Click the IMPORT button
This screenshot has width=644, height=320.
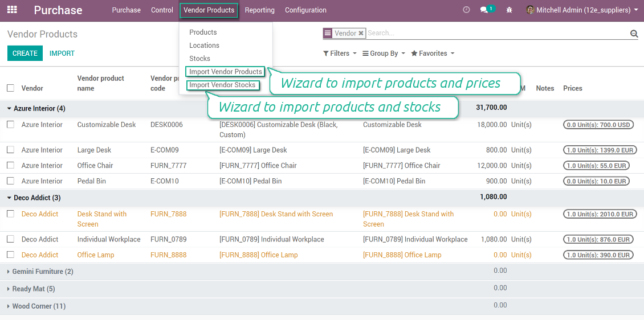tap(62, 54)
